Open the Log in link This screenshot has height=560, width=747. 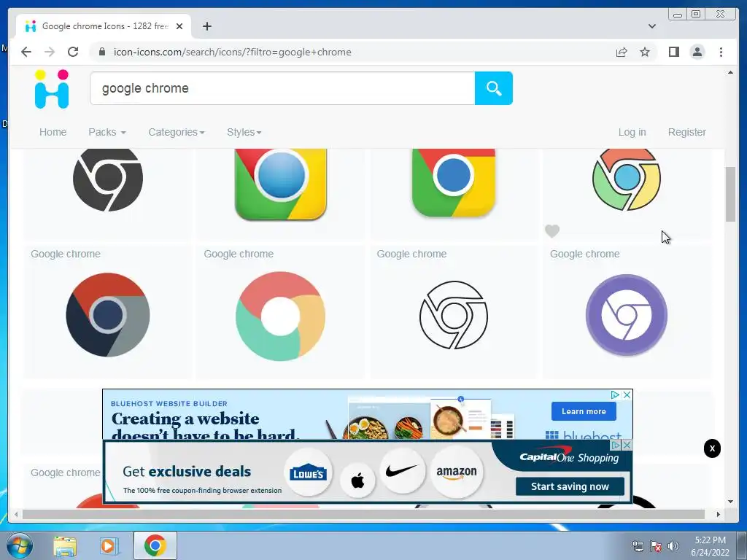click(632, 132)
